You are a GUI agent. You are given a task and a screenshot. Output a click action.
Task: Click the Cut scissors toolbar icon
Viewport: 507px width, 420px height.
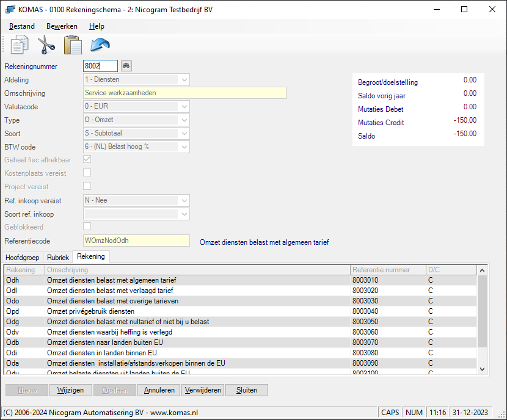tap(46, 45)
